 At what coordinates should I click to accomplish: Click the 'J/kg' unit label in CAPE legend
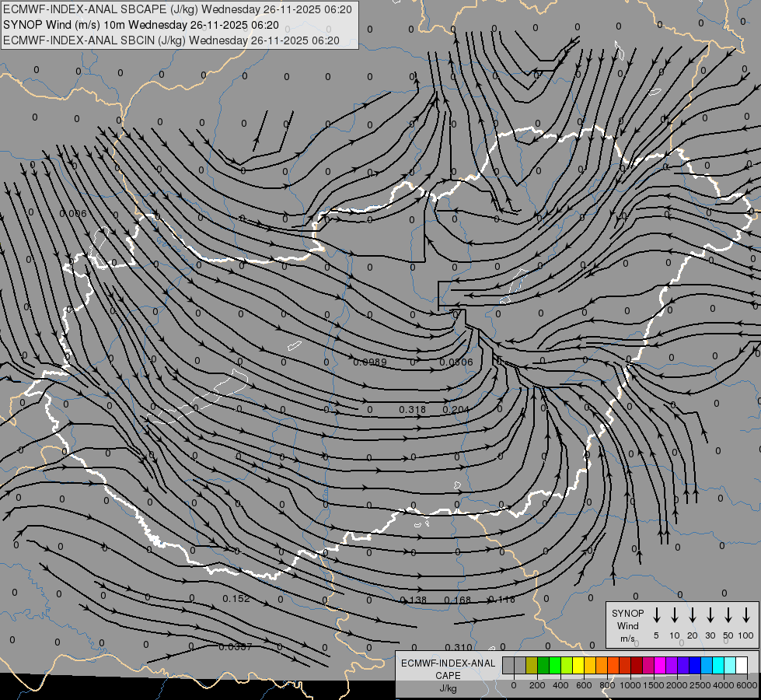[448, 688]
